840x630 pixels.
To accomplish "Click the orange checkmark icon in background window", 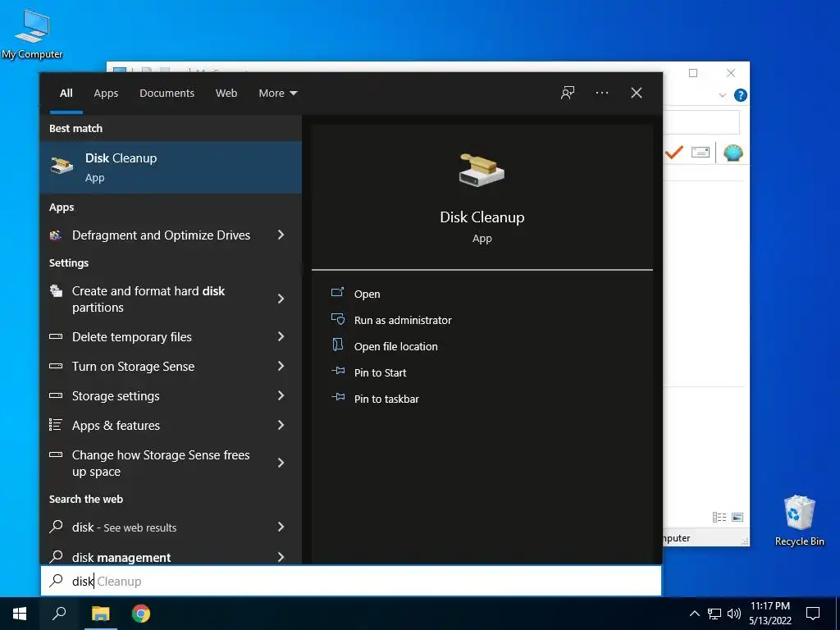I will [x=674, y=153].
